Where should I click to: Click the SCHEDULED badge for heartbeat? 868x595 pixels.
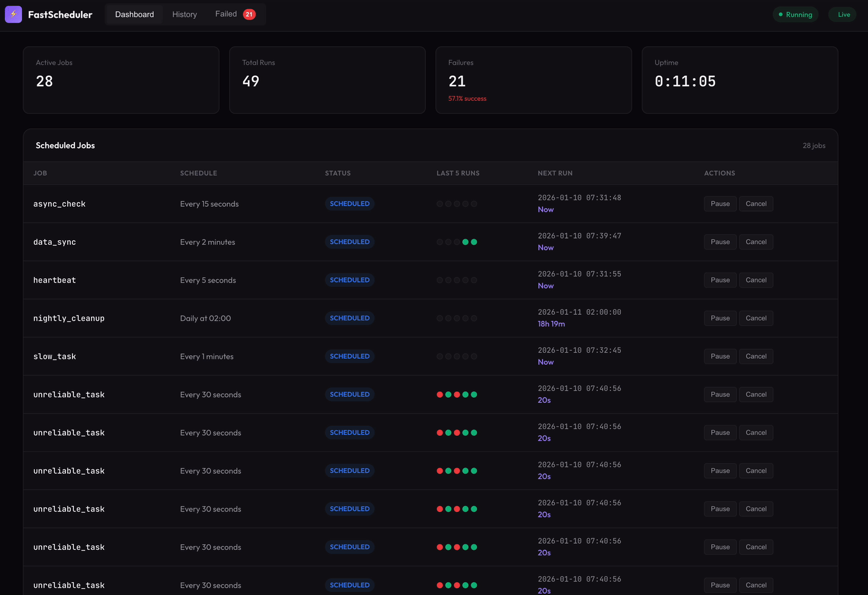pos(350,280)
